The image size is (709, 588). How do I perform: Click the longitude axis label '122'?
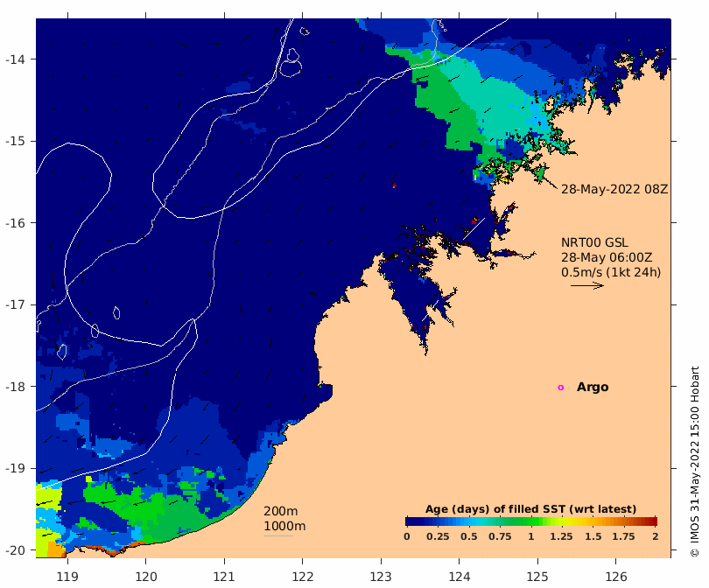pos(303,577)
